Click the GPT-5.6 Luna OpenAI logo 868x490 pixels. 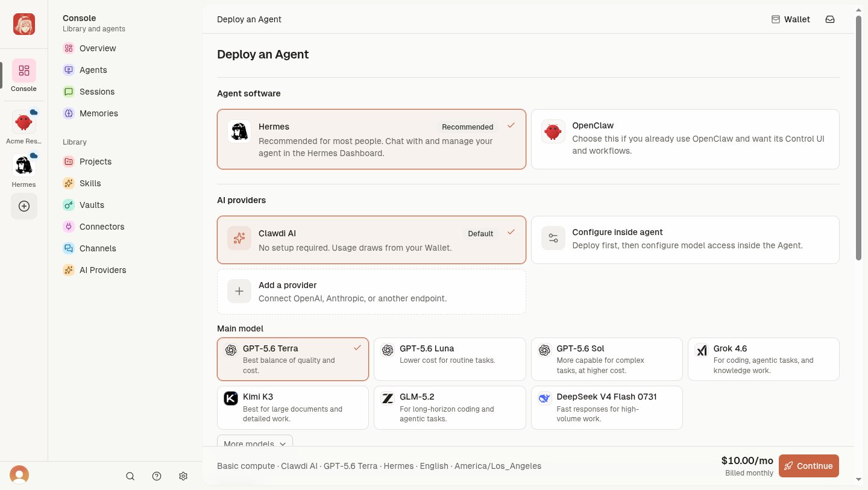point(388,350)
